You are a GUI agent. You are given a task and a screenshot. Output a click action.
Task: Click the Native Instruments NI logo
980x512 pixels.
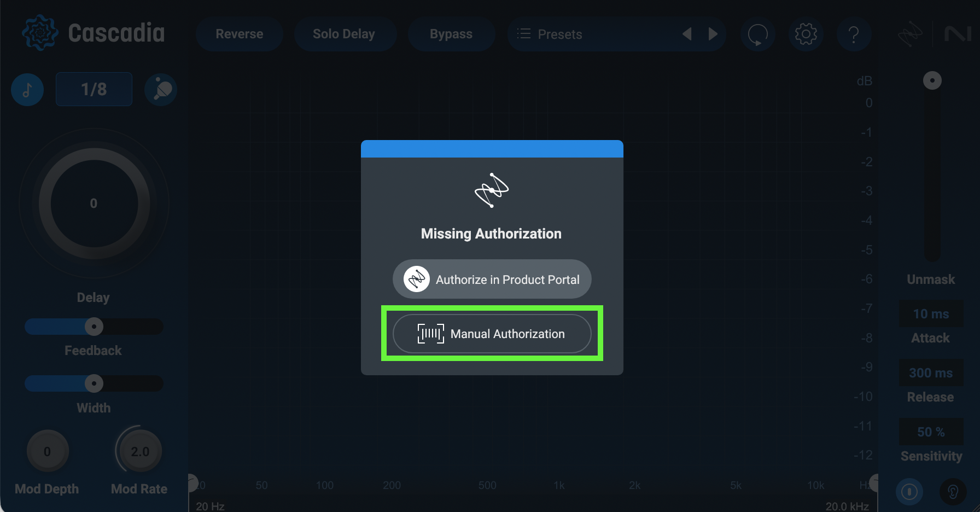pyautogui.click(x=958, y=34)
